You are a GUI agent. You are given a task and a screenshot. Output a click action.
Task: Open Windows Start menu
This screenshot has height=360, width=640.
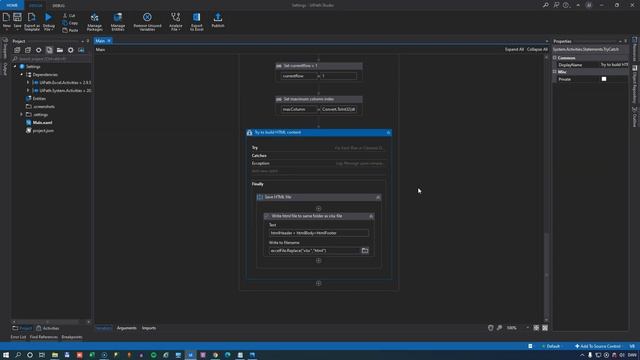coord(6,355)
